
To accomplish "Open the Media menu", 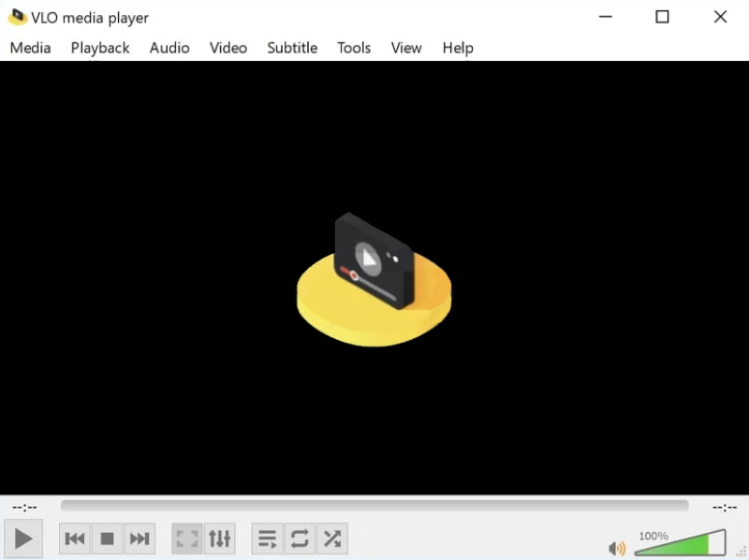I will click(x=30, y=48).
